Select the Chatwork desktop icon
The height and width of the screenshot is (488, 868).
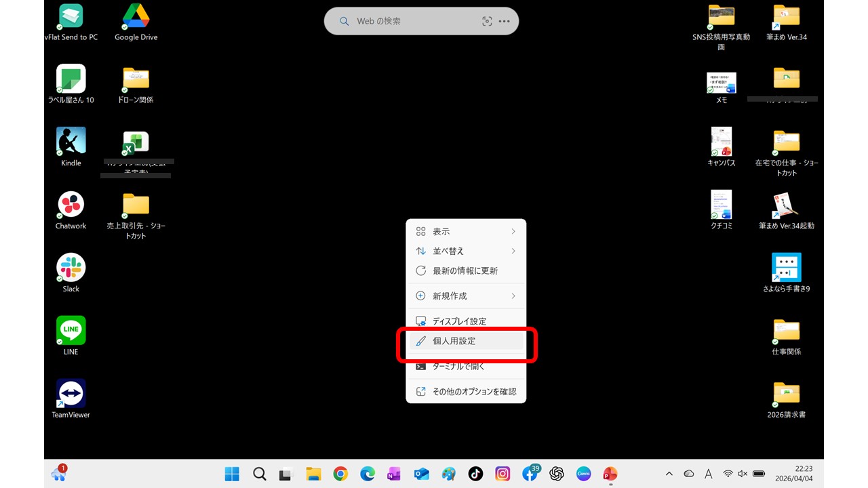[71, 206]
